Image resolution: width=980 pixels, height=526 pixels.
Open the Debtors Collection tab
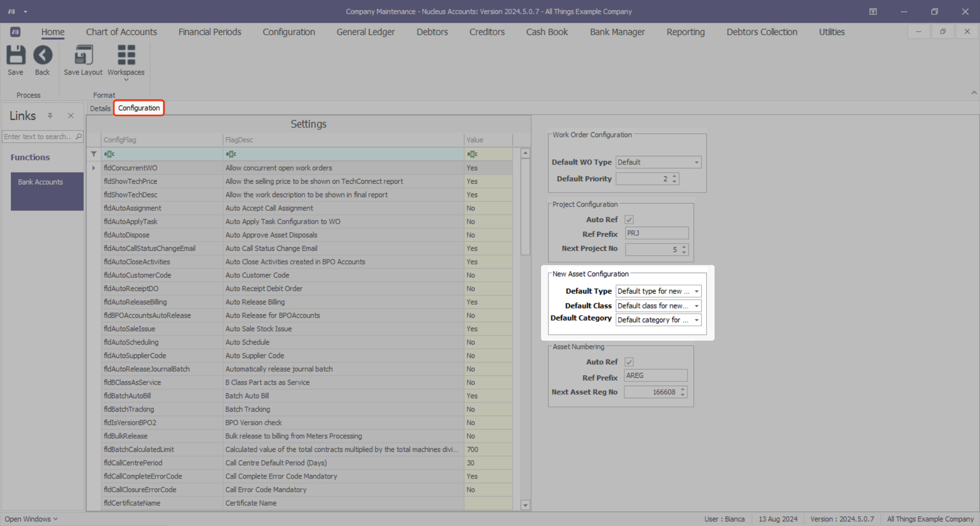(x=762, y=32)
